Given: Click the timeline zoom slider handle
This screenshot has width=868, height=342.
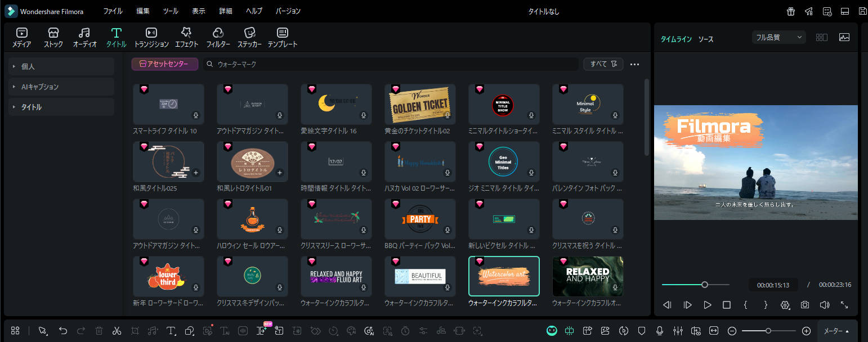Looking at the screenshot, I should pyautogui.click(x=768, y=331).
